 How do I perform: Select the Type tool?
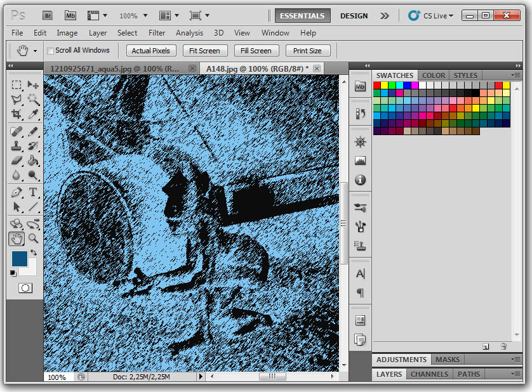click(x=33, y=192)
